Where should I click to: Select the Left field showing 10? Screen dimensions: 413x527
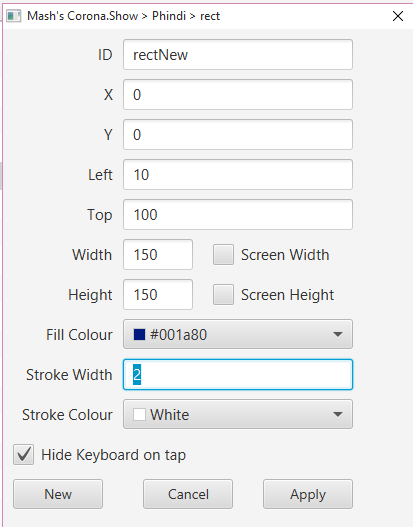[x=238, y=174]
